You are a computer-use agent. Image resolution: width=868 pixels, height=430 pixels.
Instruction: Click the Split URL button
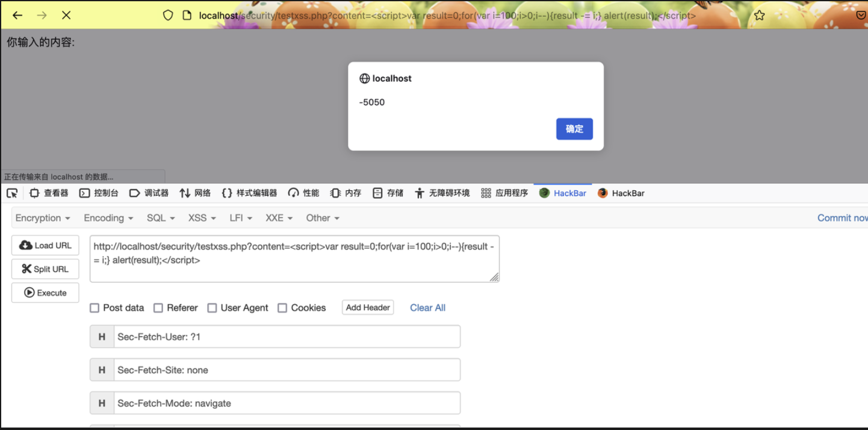point(45,269)
